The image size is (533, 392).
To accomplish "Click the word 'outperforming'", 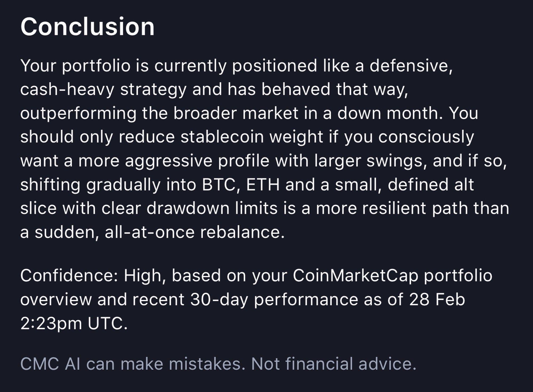I will click(x=78, y=113).
